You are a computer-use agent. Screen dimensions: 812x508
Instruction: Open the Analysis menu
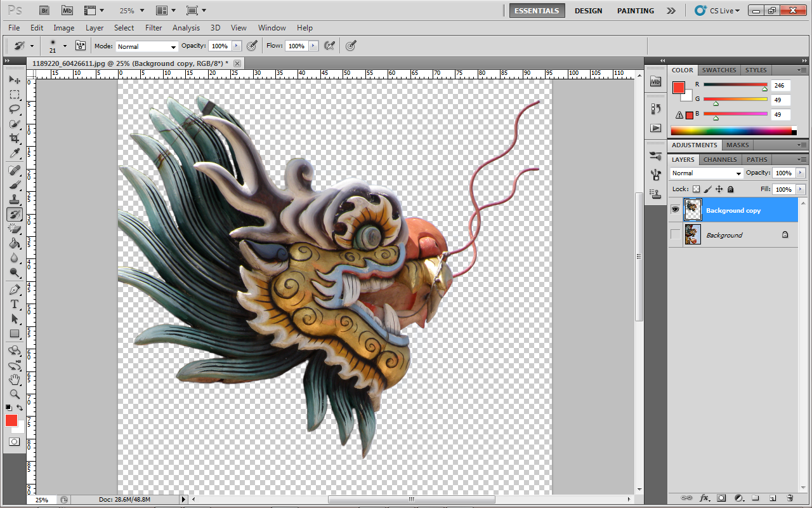(186, 28)
